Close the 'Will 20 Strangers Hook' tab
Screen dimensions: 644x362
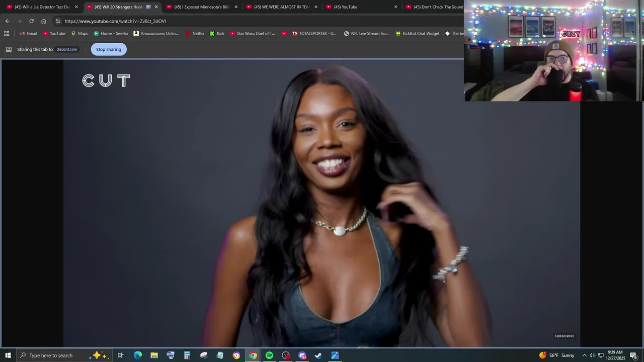(156, 7)
